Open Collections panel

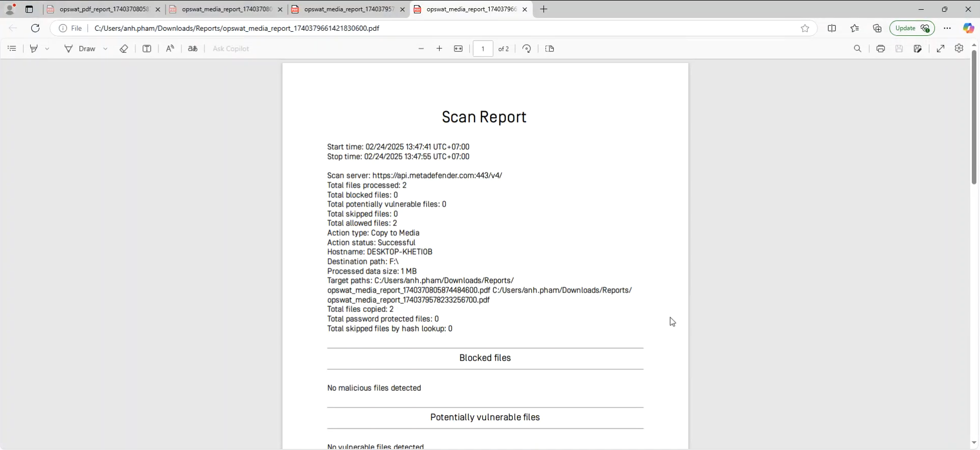click(x=877, y=28)
